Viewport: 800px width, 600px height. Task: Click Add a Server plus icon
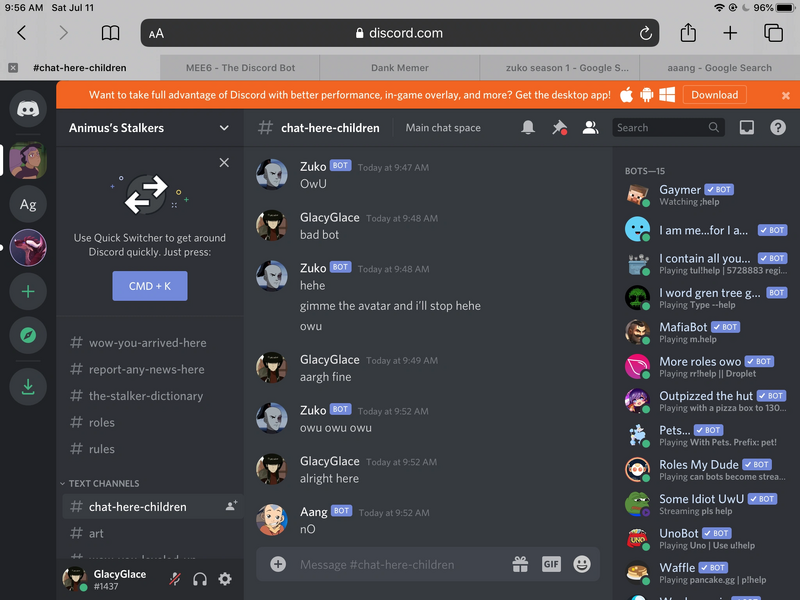click(x=28, y=292)
